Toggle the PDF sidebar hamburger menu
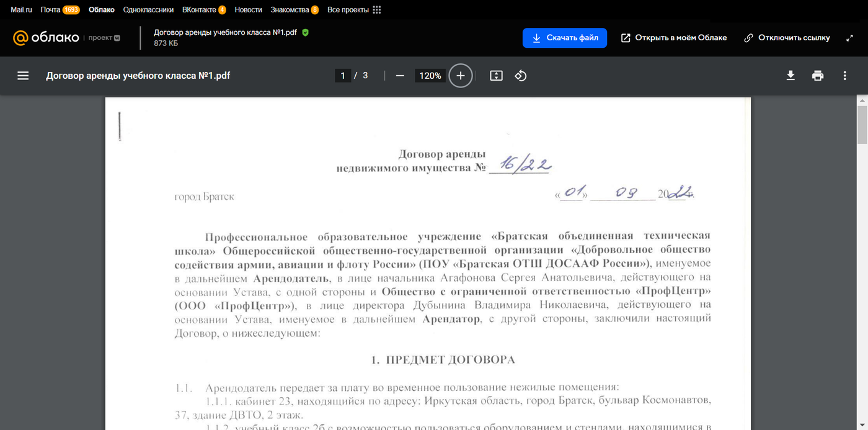The height and width of the screenshot is (430, 868). pos(23,76)
